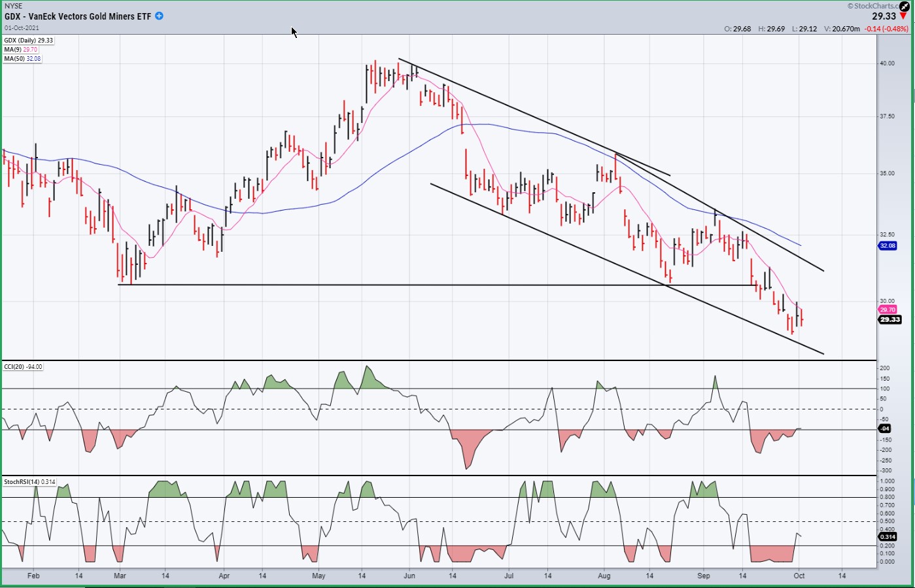Click the black expand arrows icon at top right
This screenshot has height=588, width=915.
(x=905, y=6)
